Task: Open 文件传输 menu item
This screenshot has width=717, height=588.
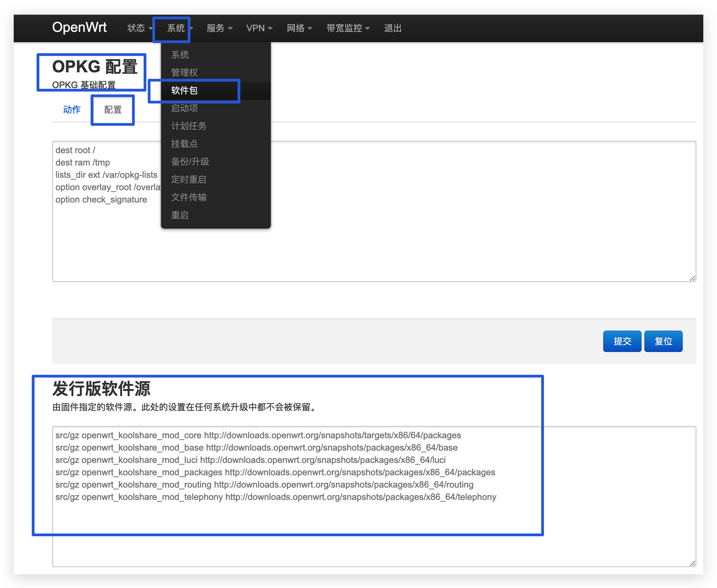Action: tap(189, 197)
